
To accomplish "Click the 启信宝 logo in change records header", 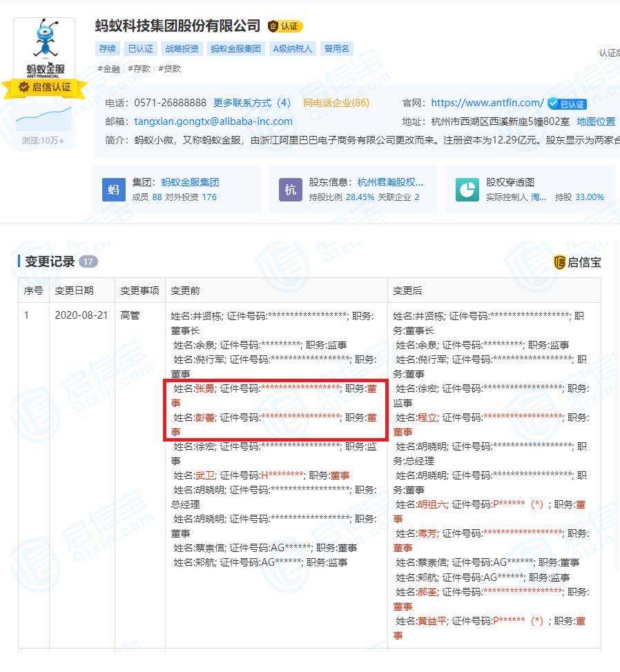I will [x=579, y=262].
